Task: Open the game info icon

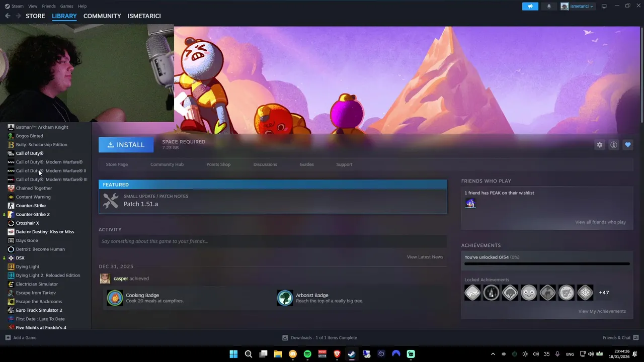Action: [613, 145]
